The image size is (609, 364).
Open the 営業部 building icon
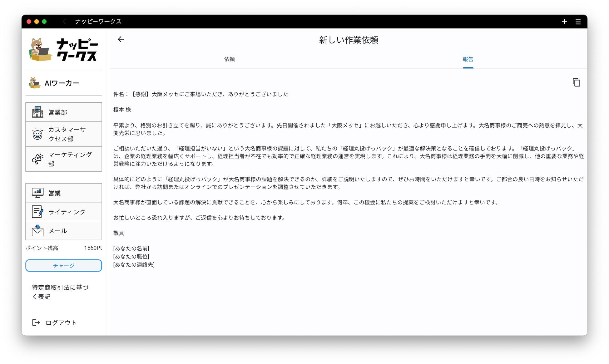(37, 112)
